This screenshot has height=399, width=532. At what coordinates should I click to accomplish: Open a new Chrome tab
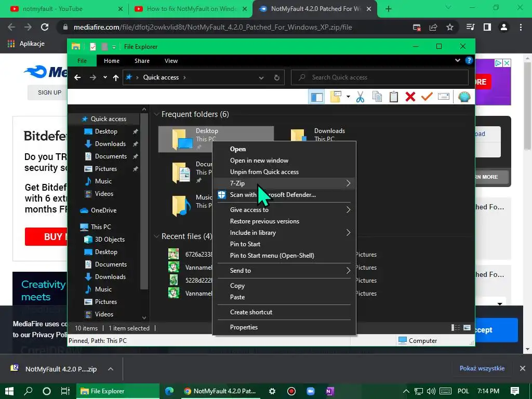[x=389, y=9]
